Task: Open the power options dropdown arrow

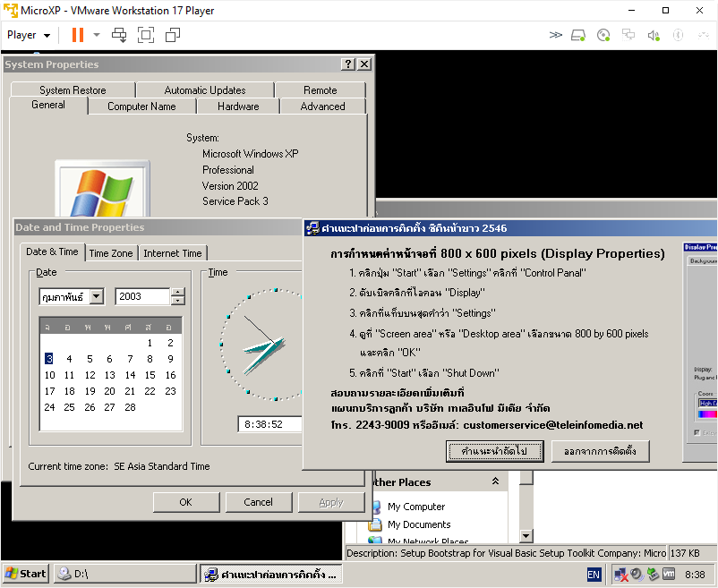Action: [97, 35]
